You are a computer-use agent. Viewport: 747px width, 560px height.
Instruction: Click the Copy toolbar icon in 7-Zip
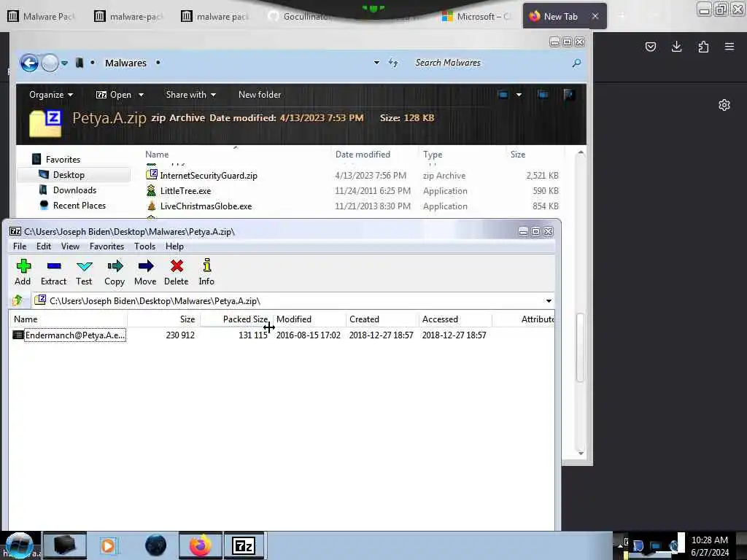[115, 273]
